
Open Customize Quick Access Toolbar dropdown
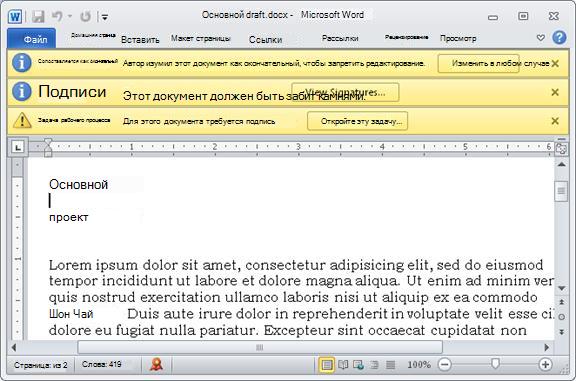pos(105,17)
